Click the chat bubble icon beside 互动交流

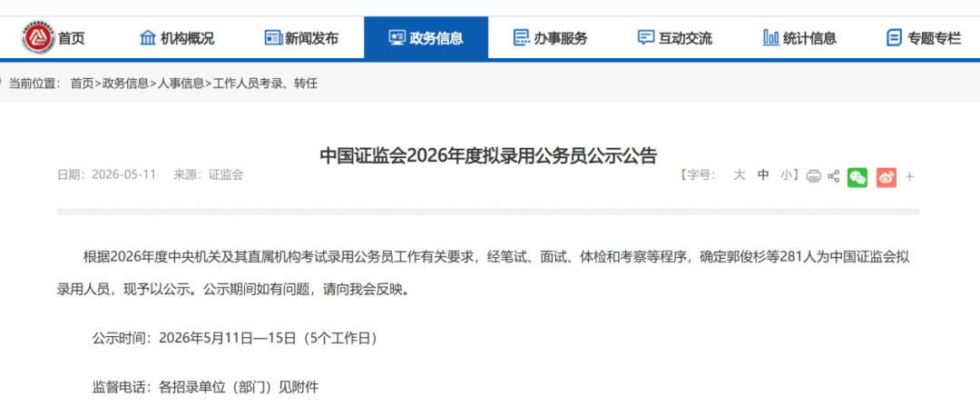(x=646, y=37)
